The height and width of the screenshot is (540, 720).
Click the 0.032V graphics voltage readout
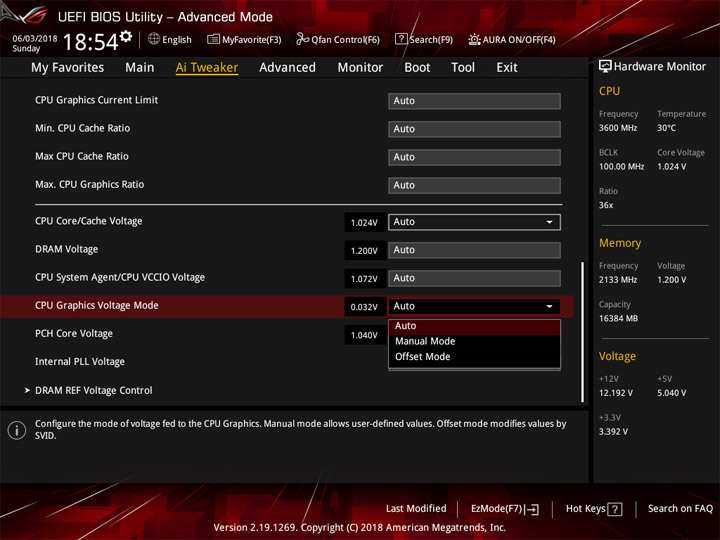click(x=365, y=307)
